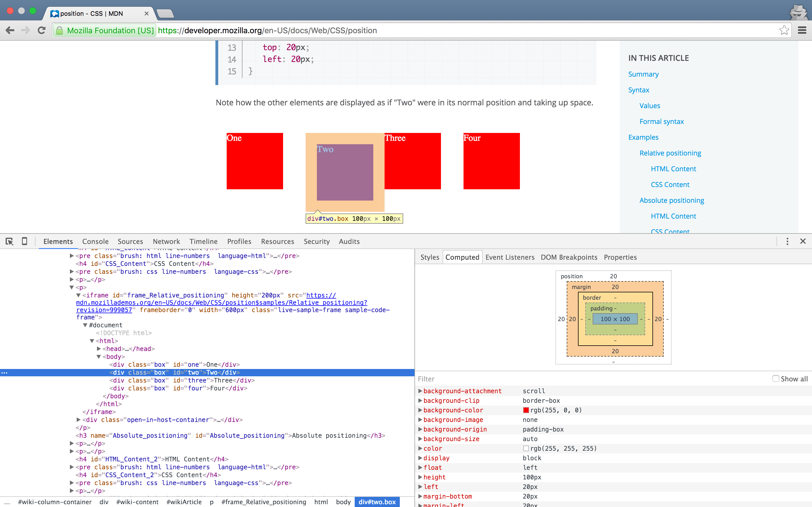The width and height of the screenshot is (812, 507).
Task: Click the green lock security icon
Action: [59, 30]
